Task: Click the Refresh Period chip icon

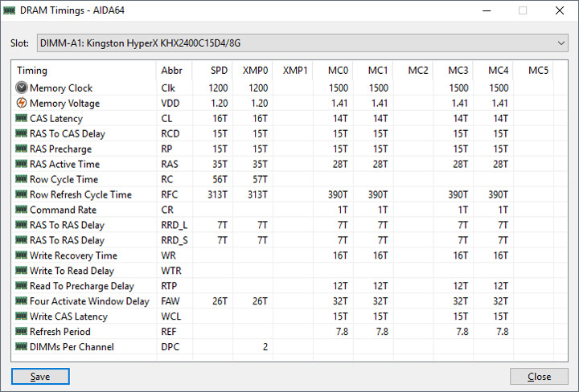Action: point(22,332)
